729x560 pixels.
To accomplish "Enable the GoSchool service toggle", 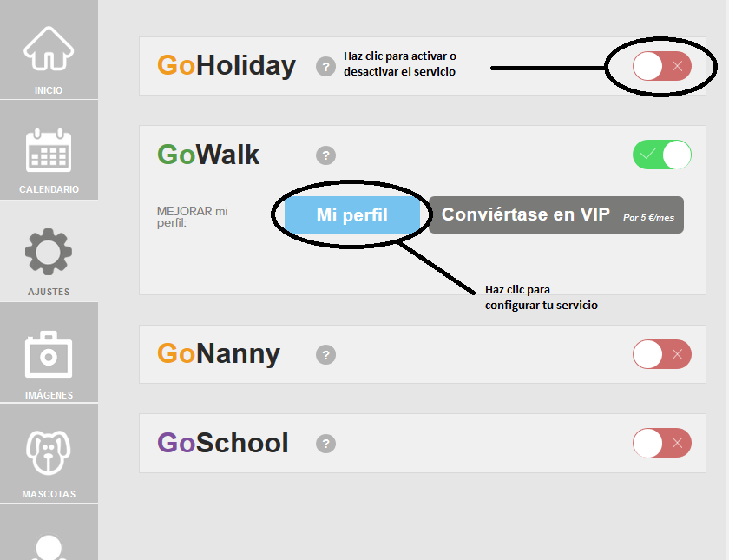I will 662,443.
